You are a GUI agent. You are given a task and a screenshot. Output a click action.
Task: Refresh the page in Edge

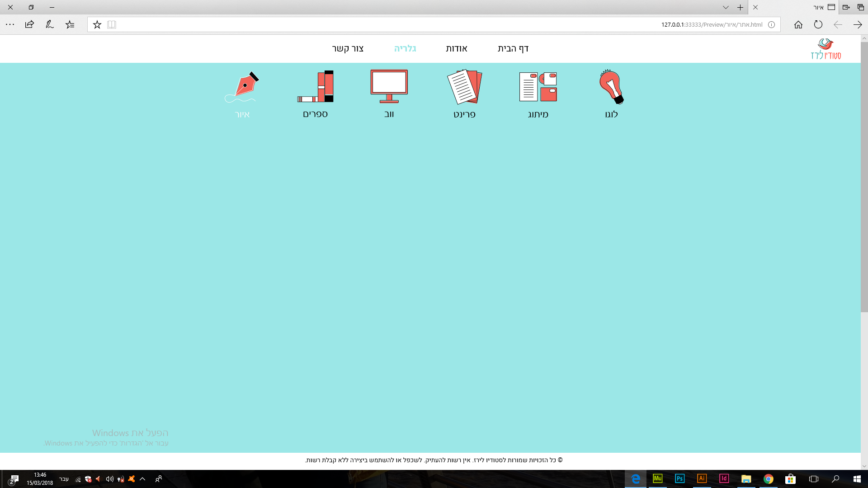coord(818,25)
